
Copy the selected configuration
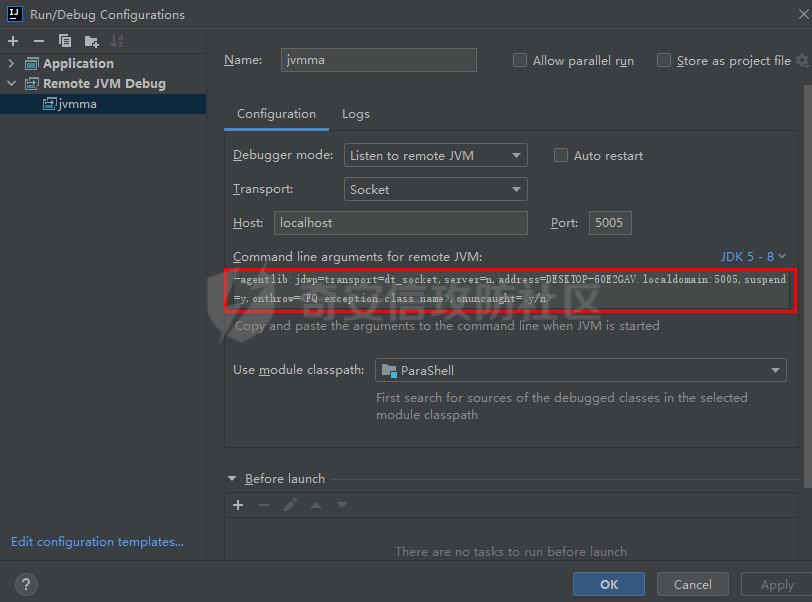tap(65, 41)
